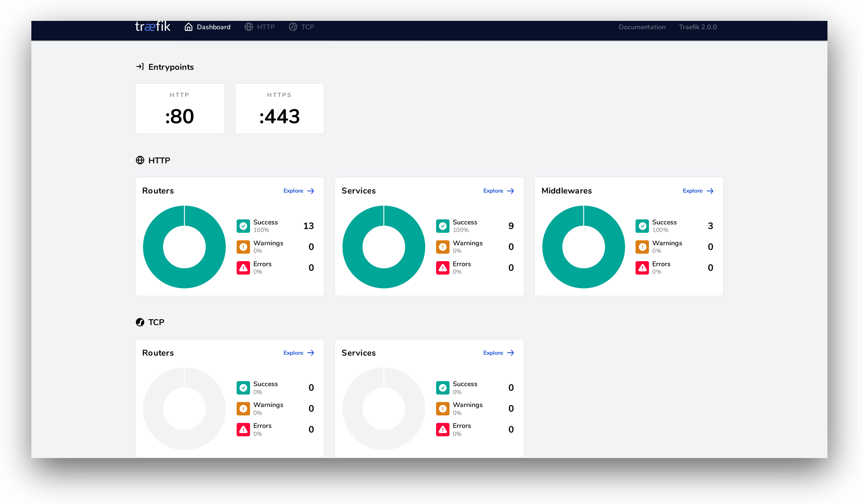Click HTTP Services 100% success percentage
Viewport: 863px width, 504px height.
tap(461, 230)
